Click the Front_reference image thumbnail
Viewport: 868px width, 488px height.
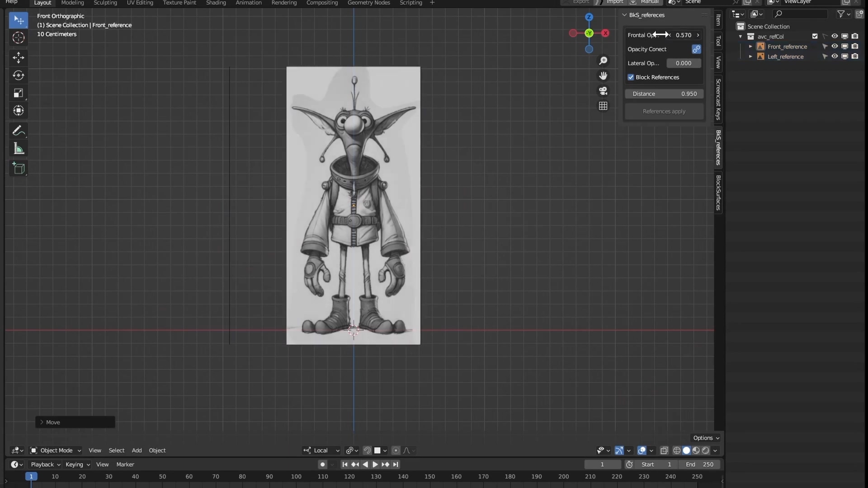(x=761, y=46)
